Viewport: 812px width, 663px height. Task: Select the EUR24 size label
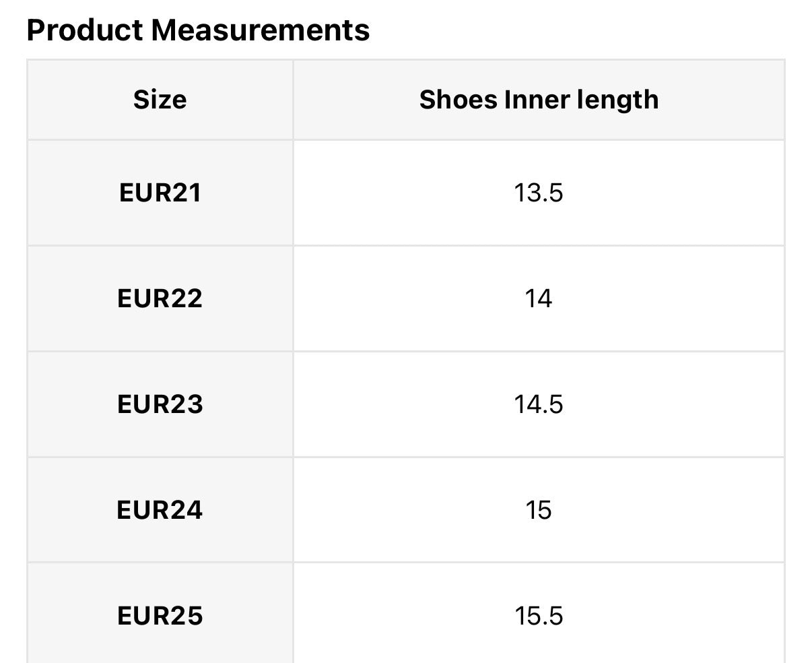tap(160, 510)
